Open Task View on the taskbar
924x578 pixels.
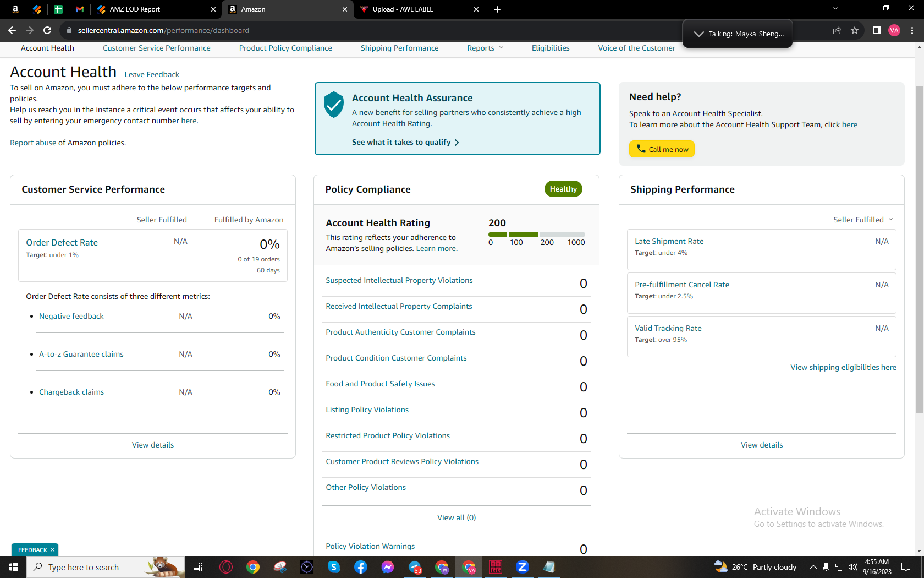(198, 567)
